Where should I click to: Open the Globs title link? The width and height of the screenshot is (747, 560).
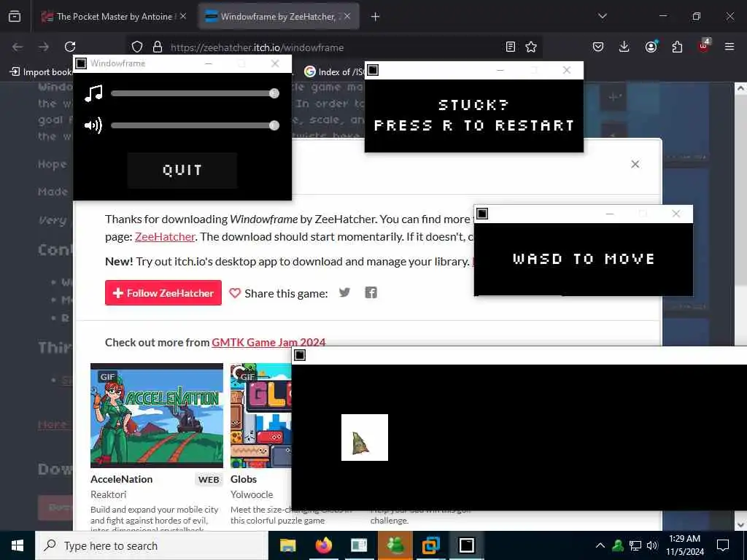[x=244, y=480]
